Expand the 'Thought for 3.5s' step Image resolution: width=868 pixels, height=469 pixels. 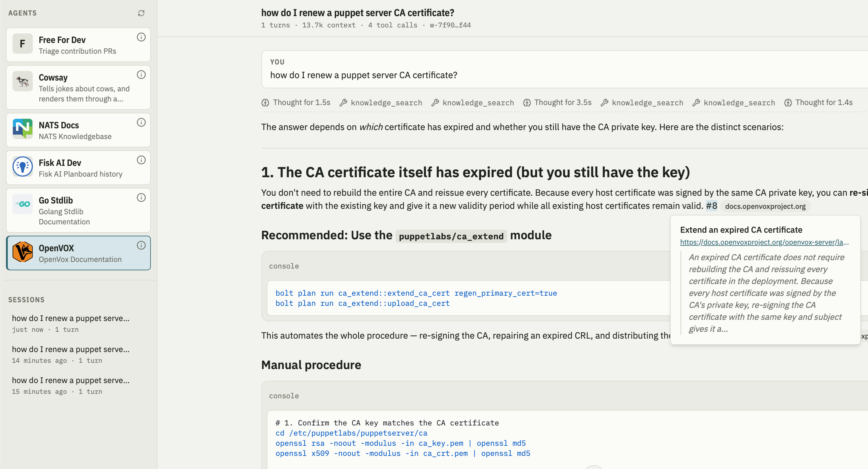coord(557,103)
